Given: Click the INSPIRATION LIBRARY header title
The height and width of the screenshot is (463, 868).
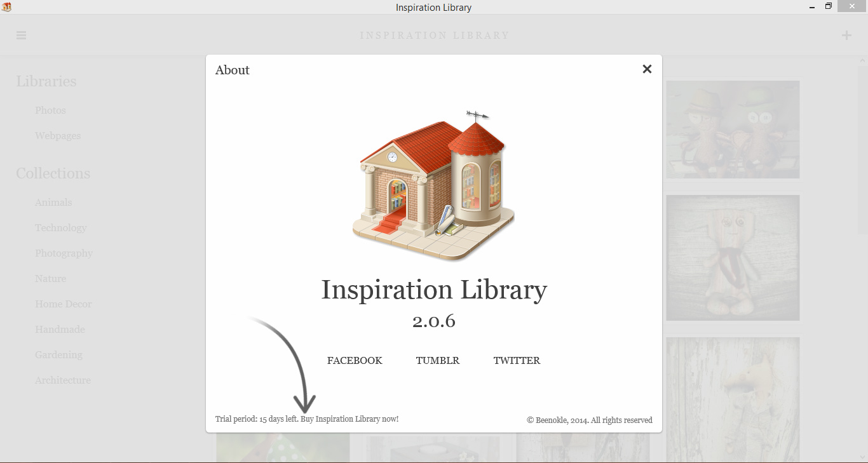Looking at the screenshot, I should click(435, 36).
